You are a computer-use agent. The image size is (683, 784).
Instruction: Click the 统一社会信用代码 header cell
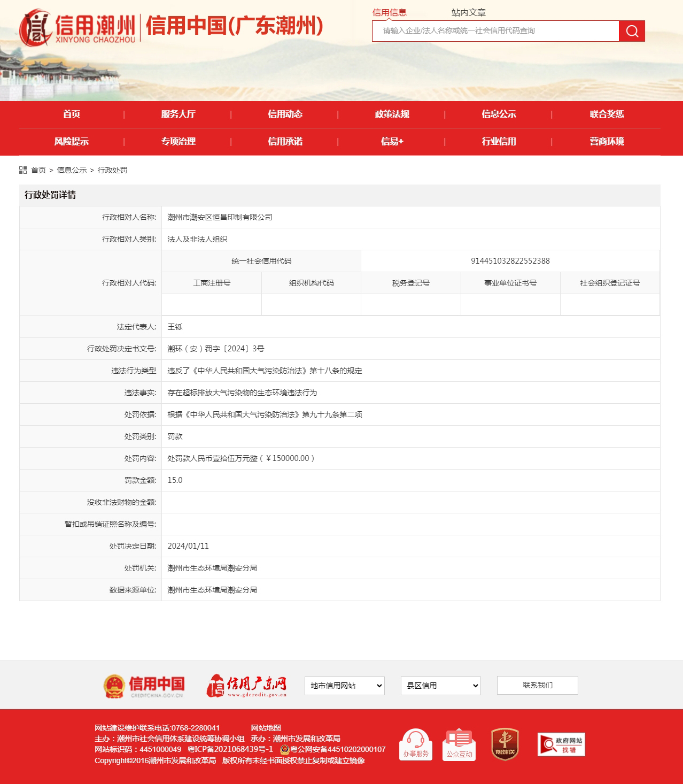pyautogui.click(x=261, y=261)
